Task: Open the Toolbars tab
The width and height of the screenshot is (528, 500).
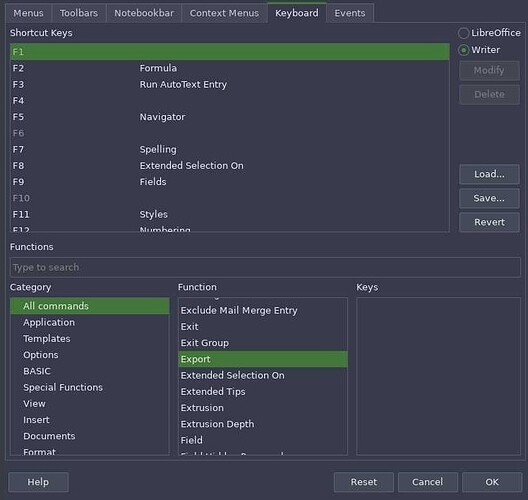Action: coord(79,13)
